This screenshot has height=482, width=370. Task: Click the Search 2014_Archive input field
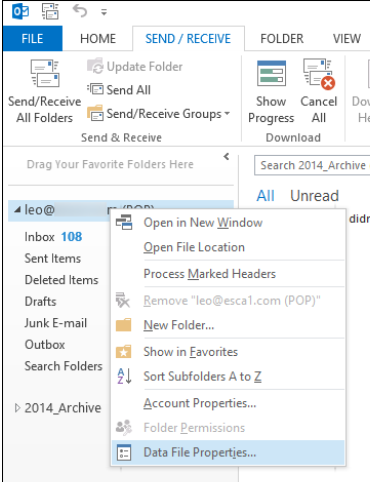pos(312,165)
